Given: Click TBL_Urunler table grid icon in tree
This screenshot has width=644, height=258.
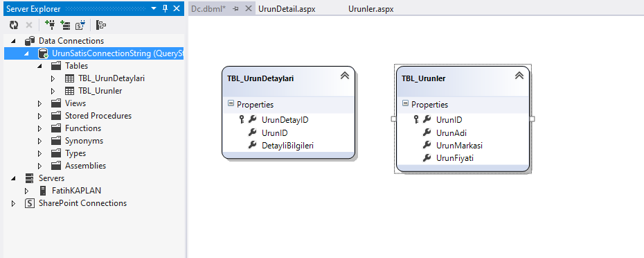Looking at the screenshot, I should (69, 91).
